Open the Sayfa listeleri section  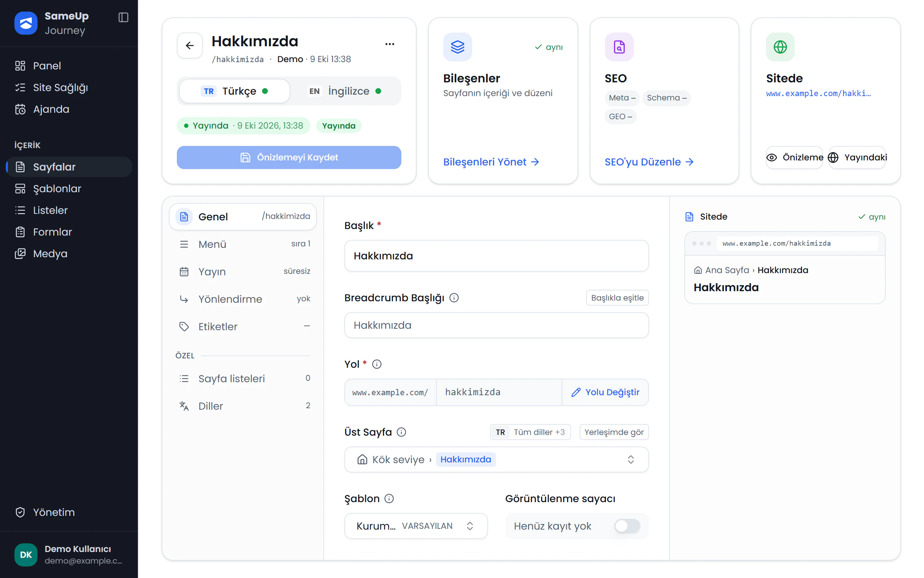pyautogui.click(x=243, y=379)
